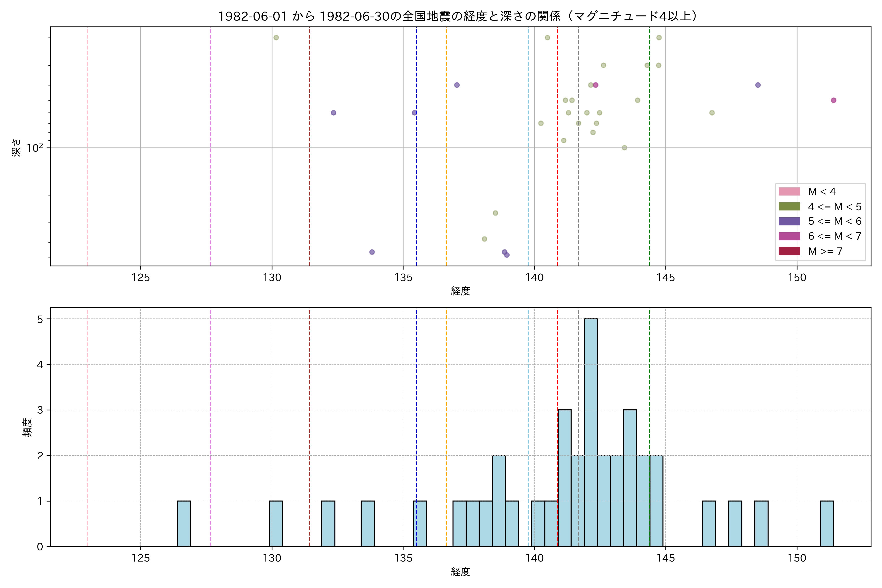Click the histogram bar near longitude 130
This screenshot has height=588, width=882.
[x=276, y=524]
